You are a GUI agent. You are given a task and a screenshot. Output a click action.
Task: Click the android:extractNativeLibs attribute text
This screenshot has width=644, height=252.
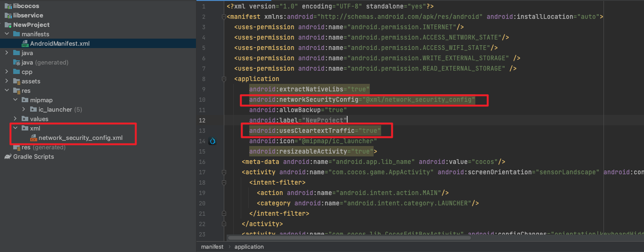pos(310,89)
